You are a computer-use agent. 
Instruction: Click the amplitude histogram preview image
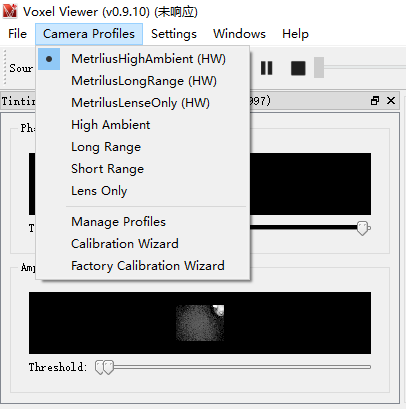click(200, 323)
